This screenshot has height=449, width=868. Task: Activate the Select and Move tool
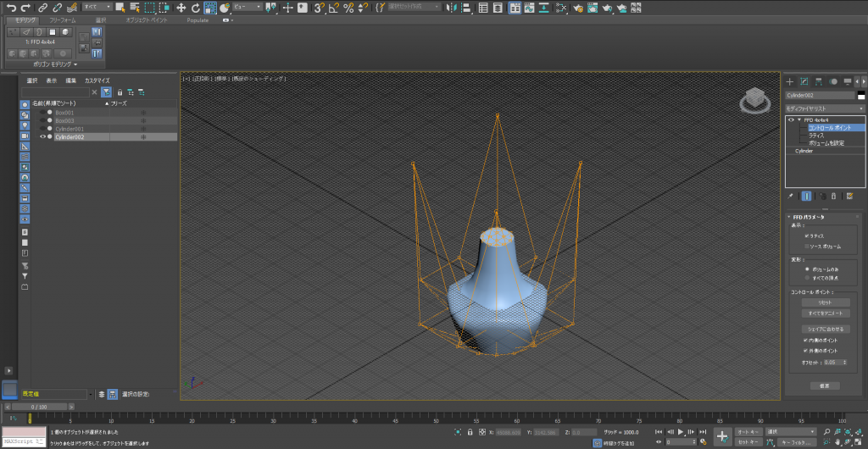coord(181,8)
